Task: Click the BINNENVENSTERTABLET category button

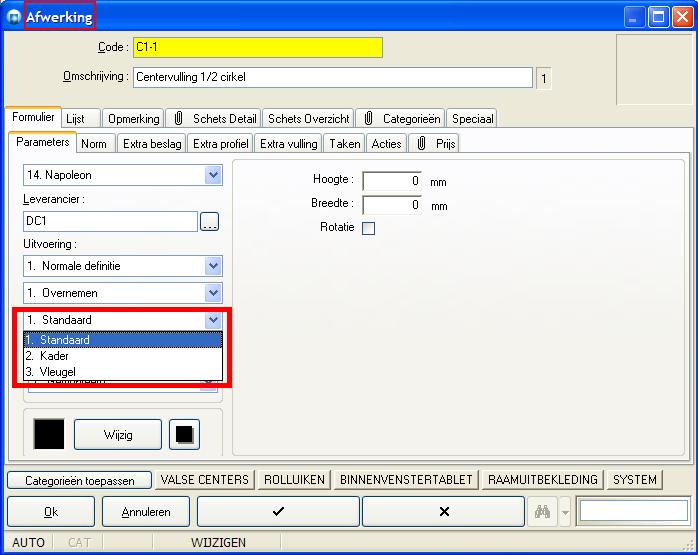Action: tap(406, 480)
